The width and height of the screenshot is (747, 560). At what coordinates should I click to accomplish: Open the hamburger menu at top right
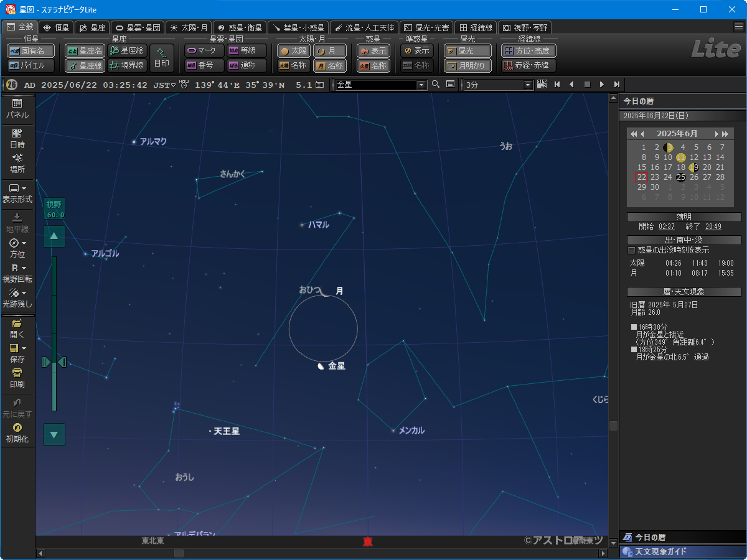[x=738, y=27]
